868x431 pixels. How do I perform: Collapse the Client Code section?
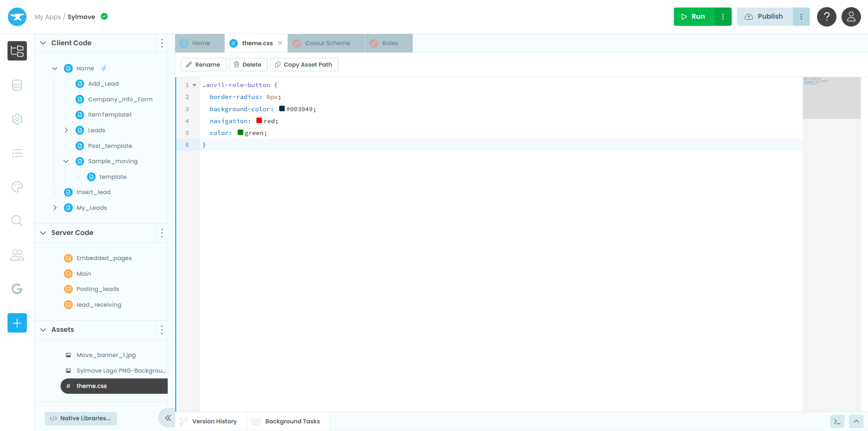pos(43,43)
